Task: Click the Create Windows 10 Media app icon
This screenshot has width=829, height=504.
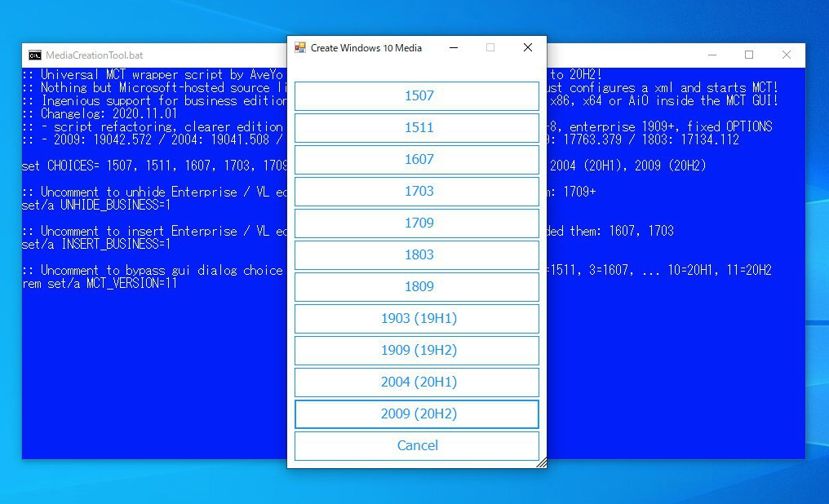Action: click(300, 48)
